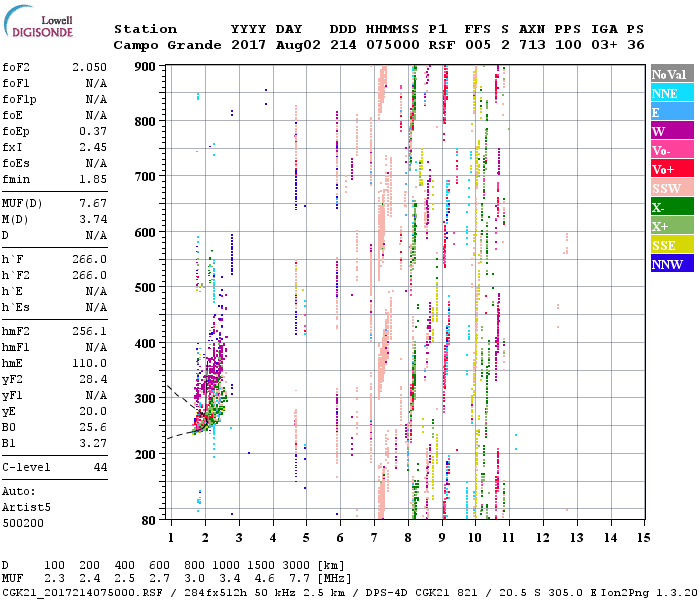
Task: Click the foF1 N/A value
Action: (96, 83)
